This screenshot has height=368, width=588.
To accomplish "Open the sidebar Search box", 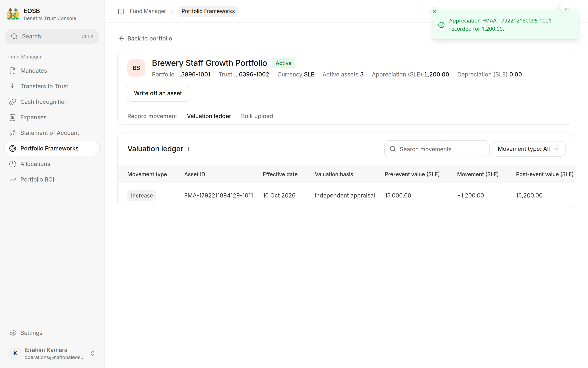I will click(52, 37).
